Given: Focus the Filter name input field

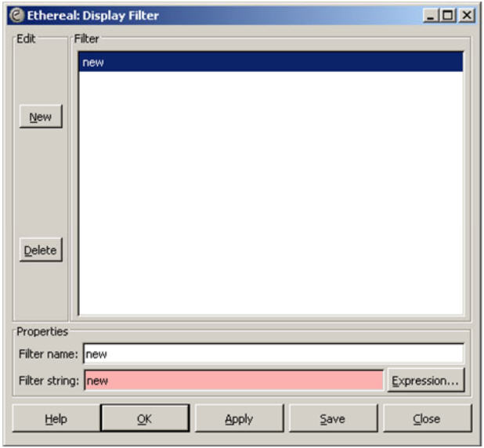Looking at the screenshot, I should (273, 353).
